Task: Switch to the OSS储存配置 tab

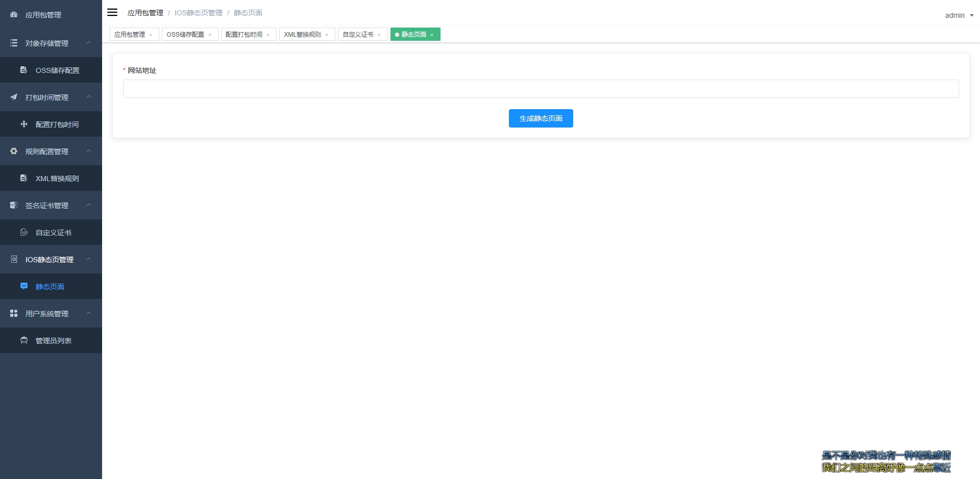Action: (185, 34)
